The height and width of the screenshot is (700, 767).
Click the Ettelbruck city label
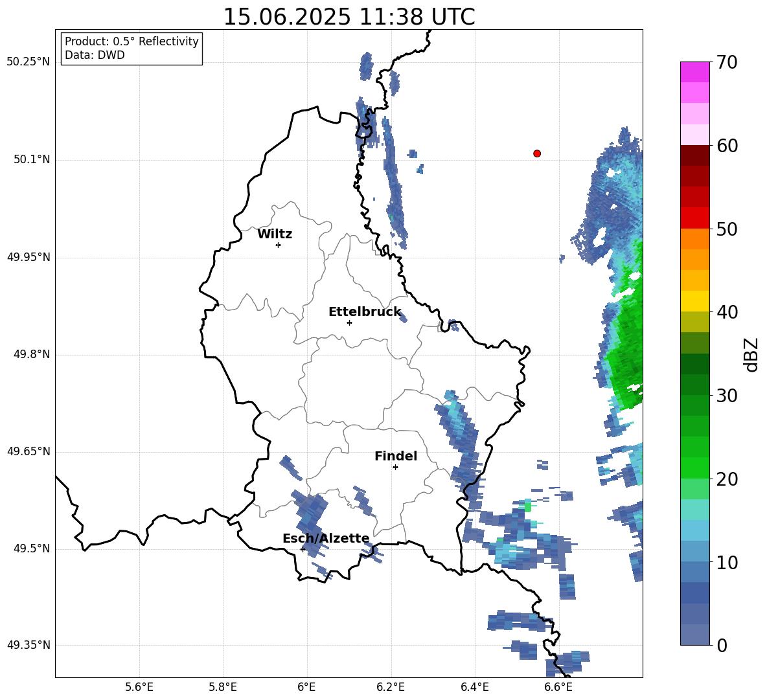pyautogui.click(x=365, y=312)
